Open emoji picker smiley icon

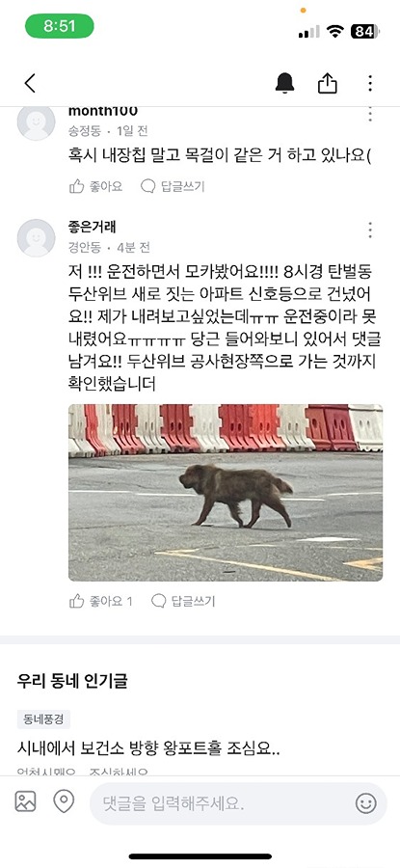click(365, 803)
